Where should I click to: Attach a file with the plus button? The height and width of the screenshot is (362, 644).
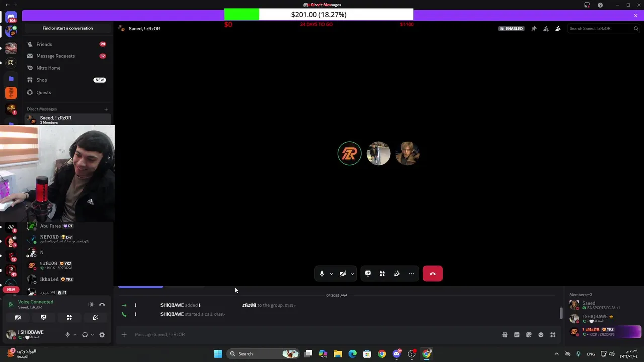tap(124, 335)
